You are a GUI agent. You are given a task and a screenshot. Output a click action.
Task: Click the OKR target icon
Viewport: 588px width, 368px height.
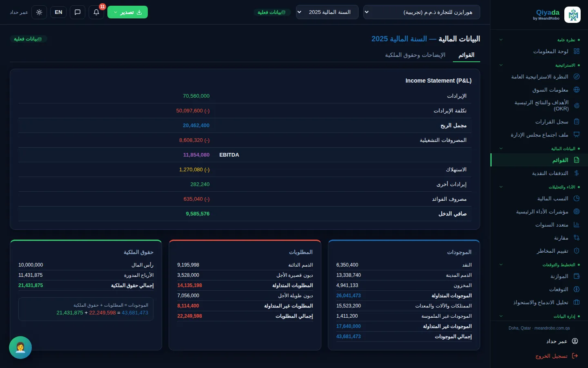coord(577,105)
